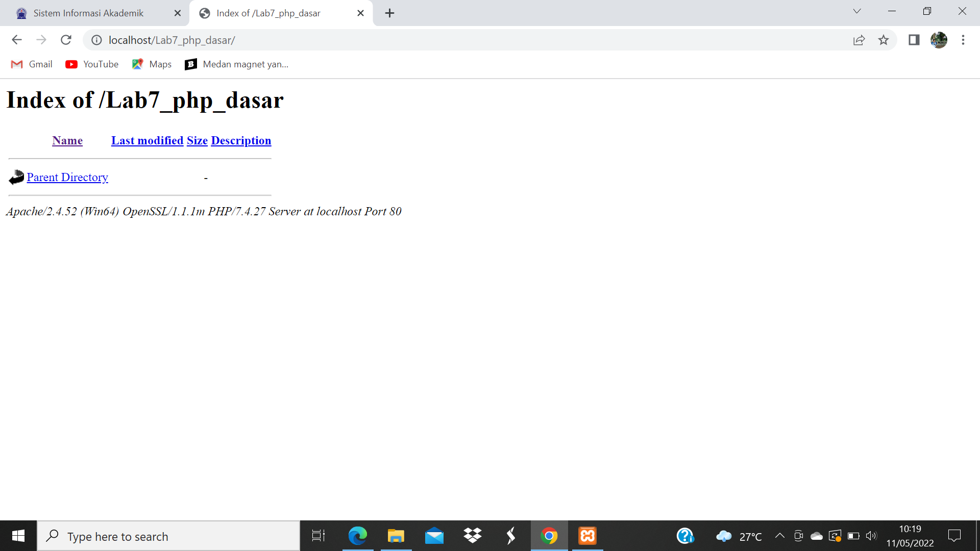Viewport: 980px width, 551px height.
Task: Click the share this page icon
Action: pos(860,40)
